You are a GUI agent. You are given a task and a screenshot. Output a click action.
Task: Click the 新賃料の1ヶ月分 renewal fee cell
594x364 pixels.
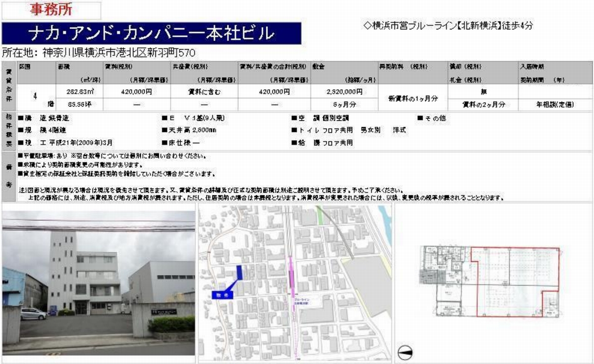point(412,98)
